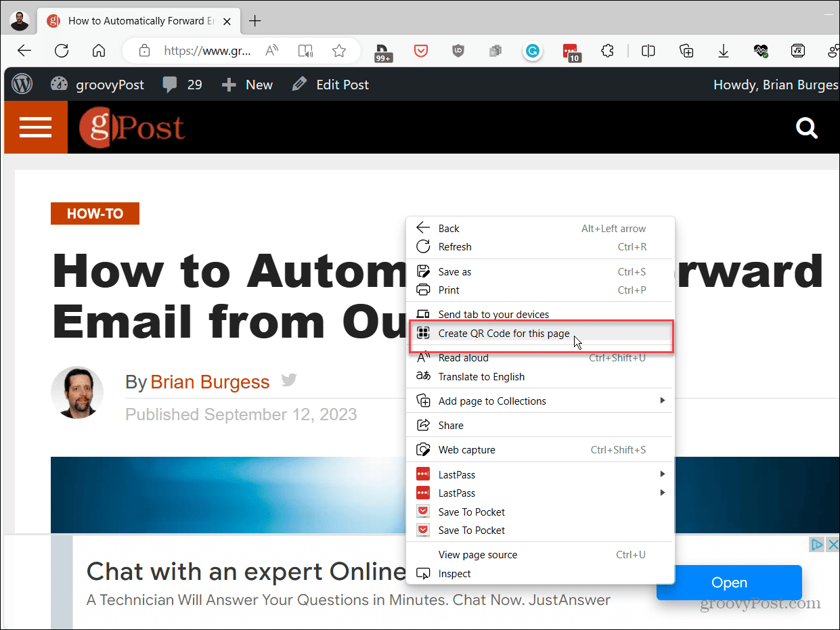Viewport: 840px width, 630px height.
Task: Open the Brian Burgess author link
Action: click(210, 382)
